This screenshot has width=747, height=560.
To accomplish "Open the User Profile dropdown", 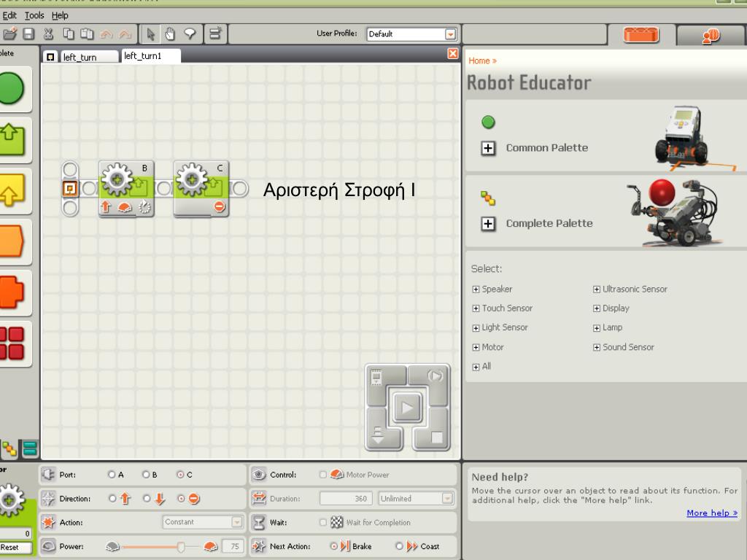I will (449, 34).
